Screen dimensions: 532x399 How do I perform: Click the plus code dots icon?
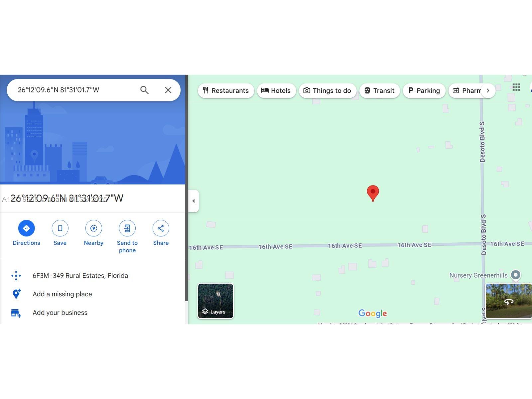pyautogui.click(x=16, y=276)
